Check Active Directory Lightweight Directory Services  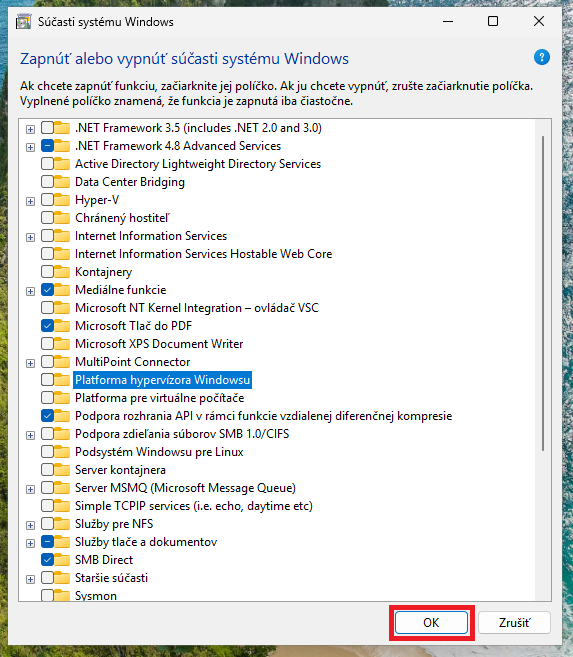(x=47, y=164)
